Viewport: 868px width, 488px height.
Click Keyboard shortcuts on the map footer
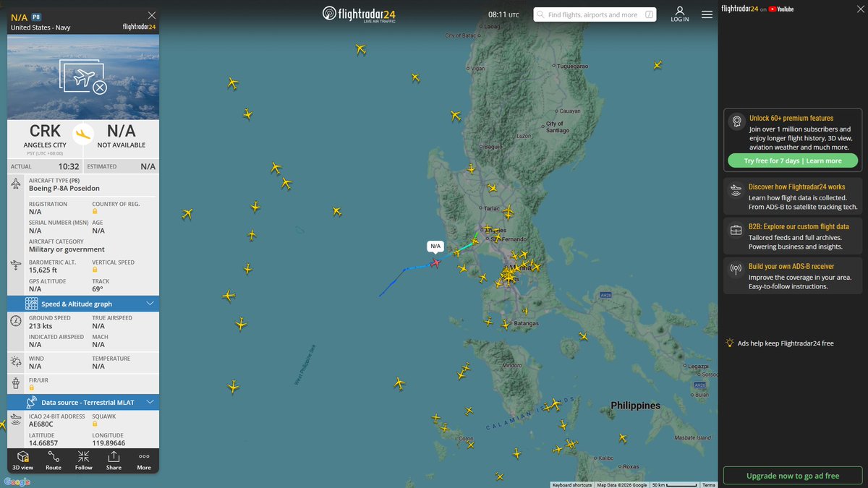tap(571, 484)
